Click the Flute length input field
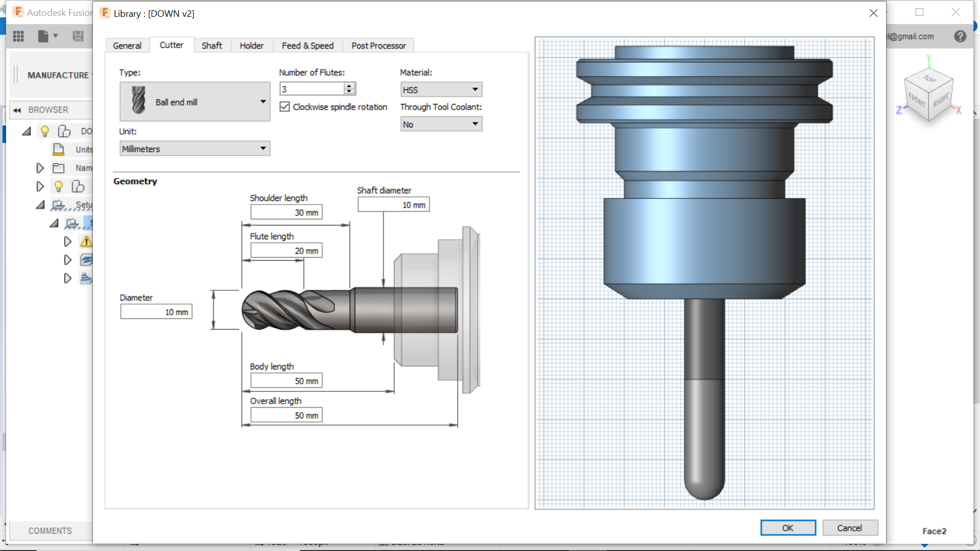The height and width of the screenshot is (551, 980). tap(286, 251)
